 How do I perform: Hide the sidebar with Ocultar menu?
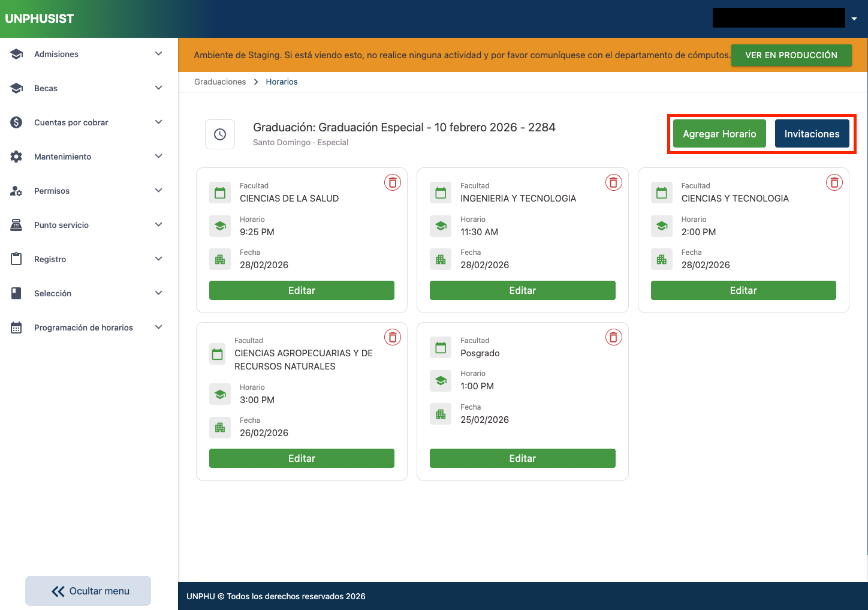click(88, 591)
